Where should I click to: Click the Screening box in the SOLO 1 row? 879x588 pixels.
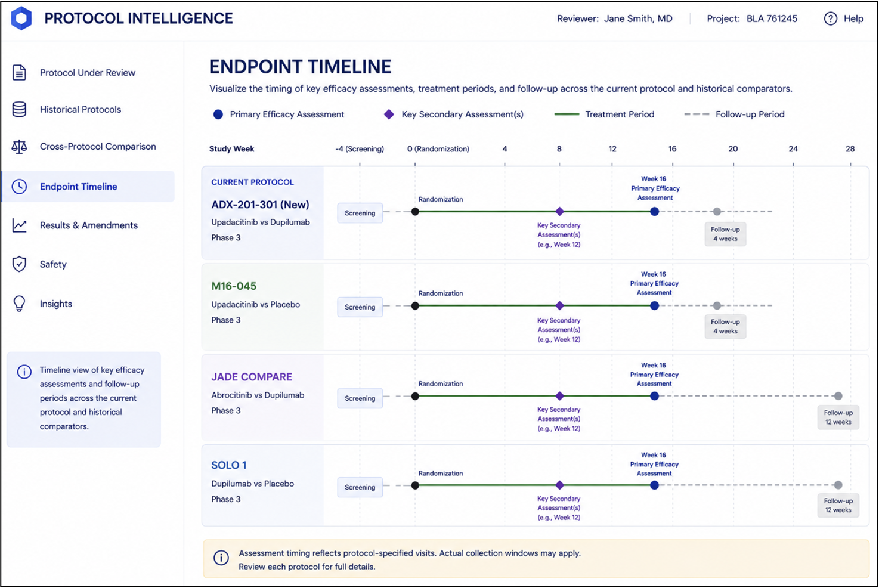click(x=360, y=487)
